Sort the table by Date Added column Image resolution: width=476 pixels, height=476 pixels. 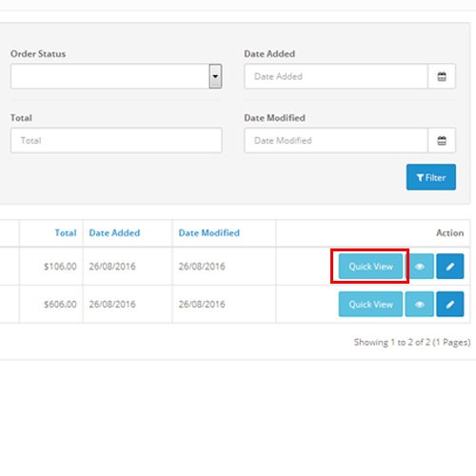click(x=114, y=233)
